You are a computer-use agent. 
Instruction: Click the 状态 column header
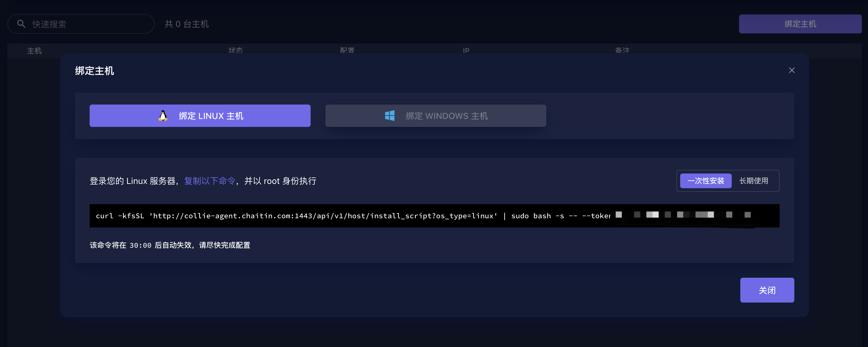(235, 51)
